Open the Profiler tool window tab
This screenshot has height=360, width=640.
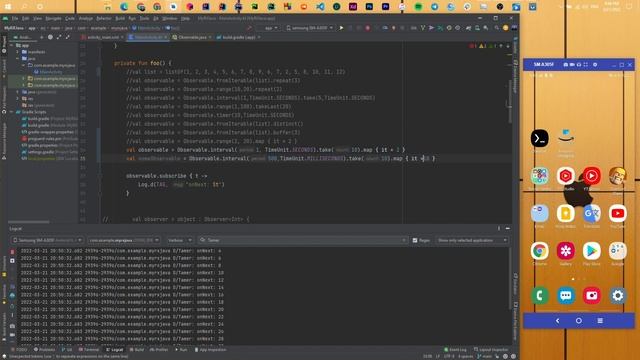[159, 350]
